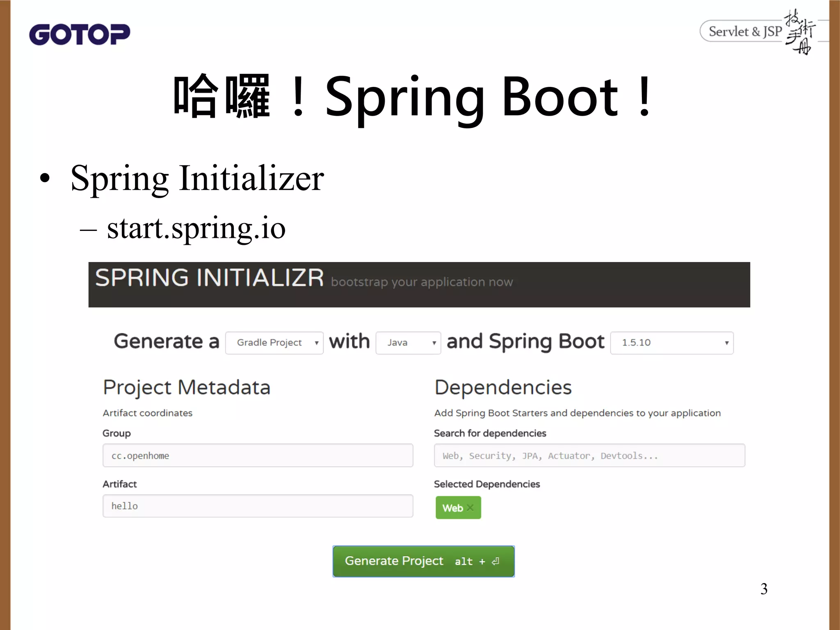The image size is (840, 630).
Task: Click the Spring Initializer bullet text
Action: click(197, 178)
